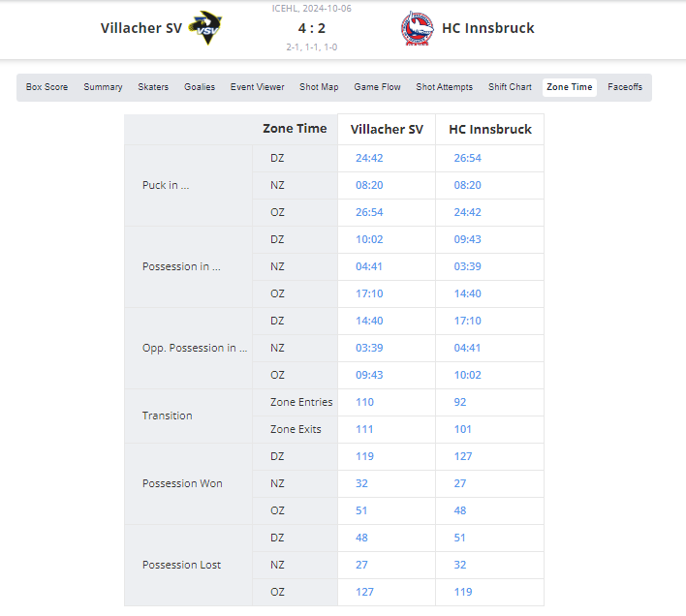Click HC Innsbruck Zone Exits value 101
Screen dimensions: 686x616
pyautogui.click(x=464, y=429)
